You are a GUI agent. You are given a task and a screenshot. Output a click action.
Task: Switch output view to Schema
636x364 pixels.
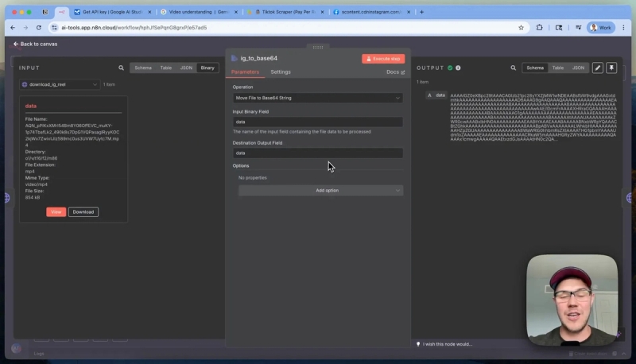click(x=534, y=68)
